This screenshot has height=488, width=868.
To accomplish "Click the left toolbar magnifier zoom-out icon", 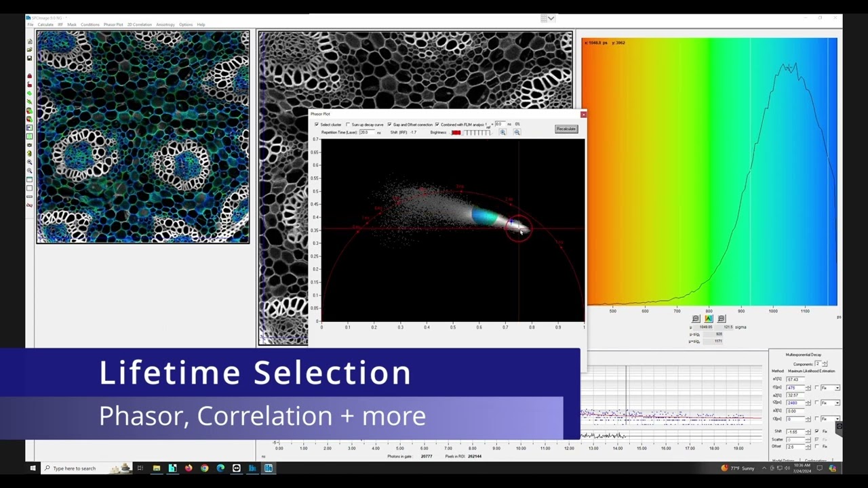I will point(30,171).
